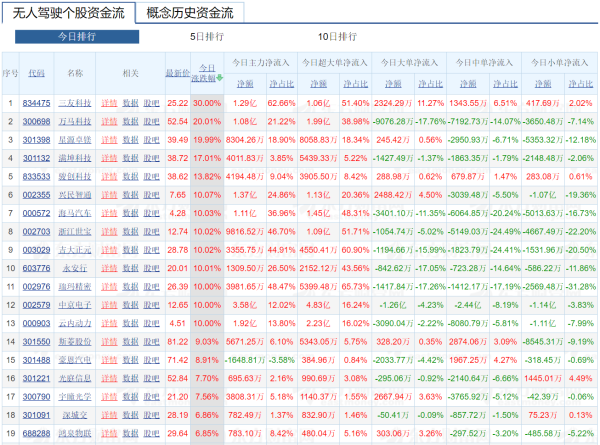Open stock code 003029 link

click(36, 250)
